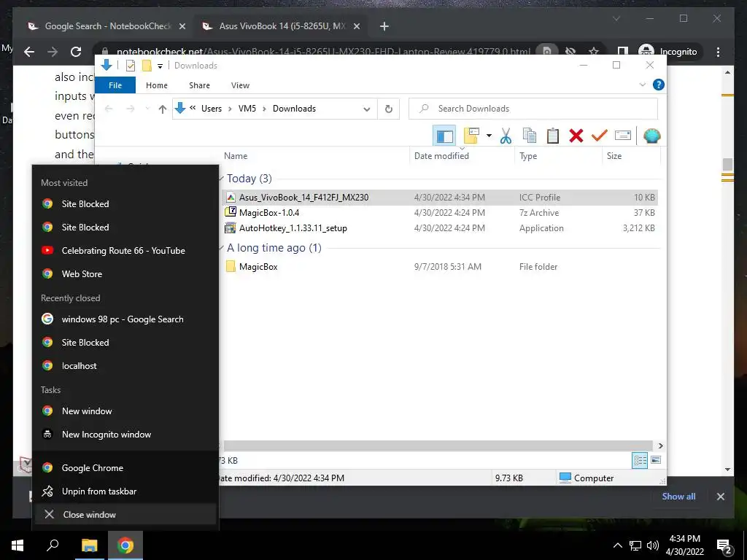Toggle the preview pane button in Explorer toolbar
Viewport: 747px width, 560px height.
444,136
